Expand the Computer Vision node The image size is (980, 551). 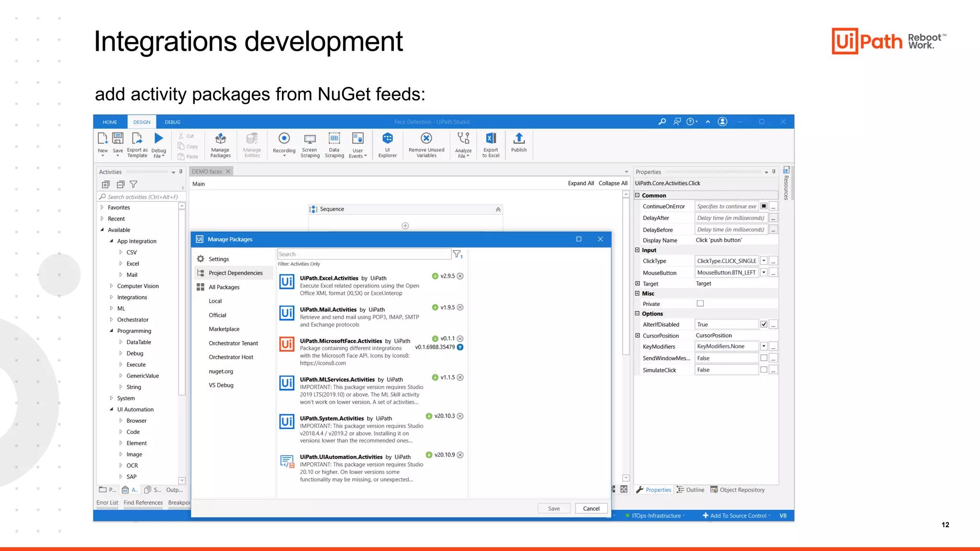coord(111,286)
